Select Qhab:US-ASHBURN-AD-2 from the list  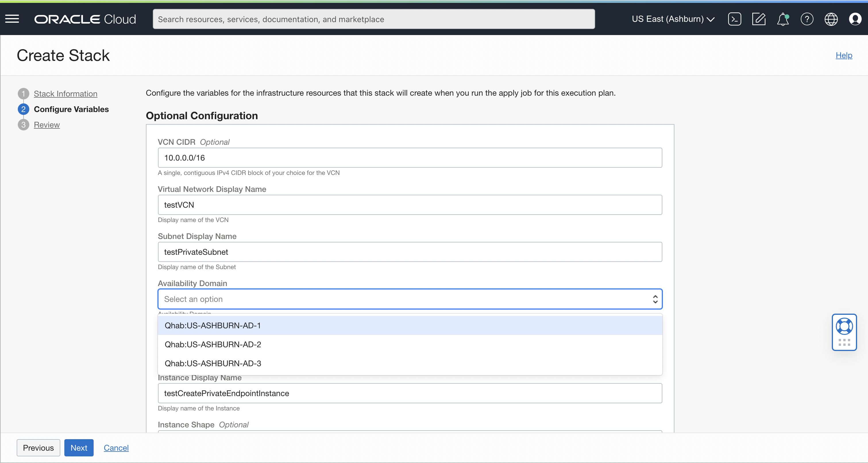click(213, 344)
